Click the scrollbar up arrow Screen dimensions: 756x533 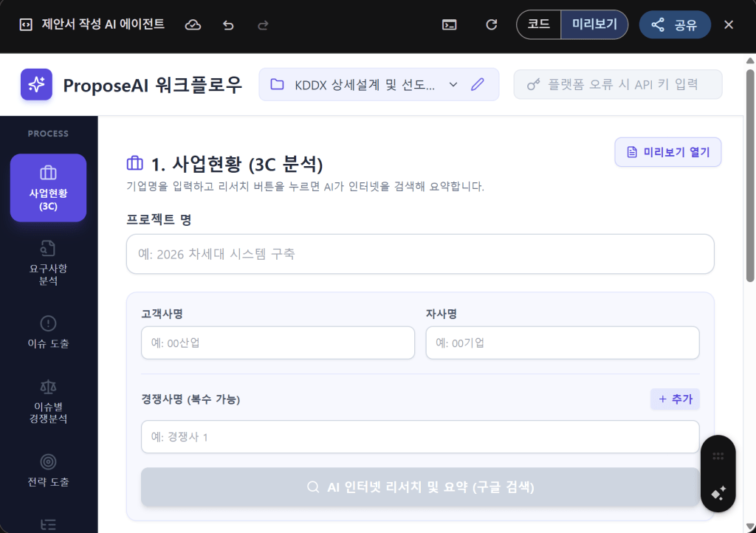[750, 61]
